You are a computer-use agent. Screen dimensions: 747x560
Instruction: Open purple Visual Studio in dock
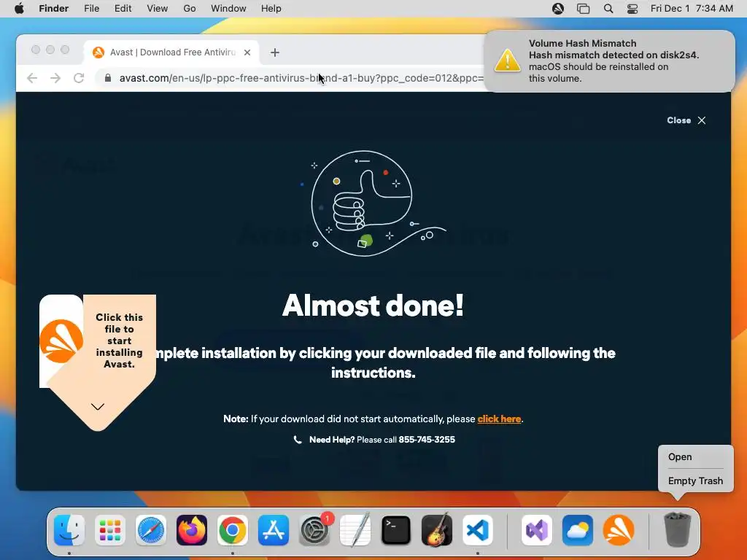pos(537,530)
